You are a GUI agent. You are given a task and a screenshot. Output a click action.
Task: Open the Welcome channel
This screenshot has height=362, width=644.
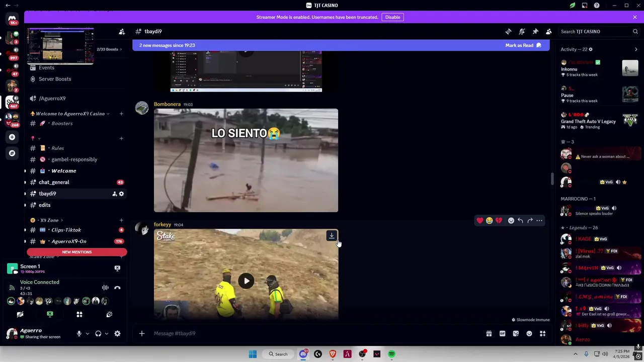(63, 171)
